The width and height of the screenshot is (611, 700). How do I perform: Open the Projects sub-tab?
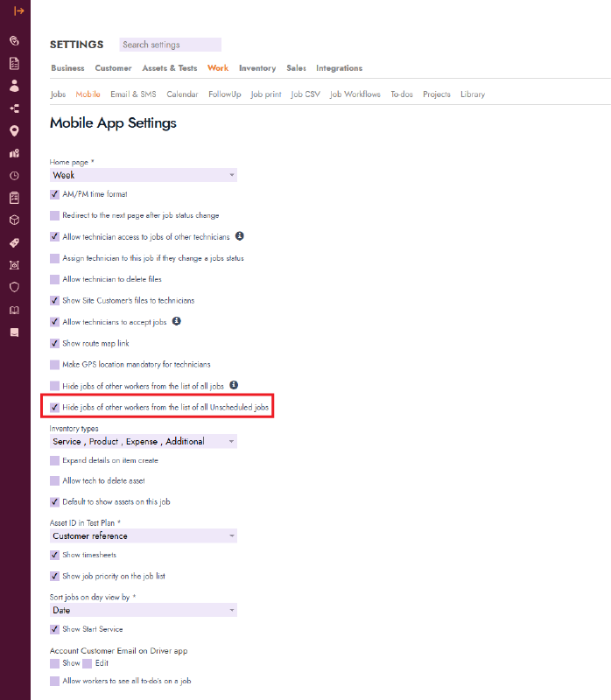(437, 94)
